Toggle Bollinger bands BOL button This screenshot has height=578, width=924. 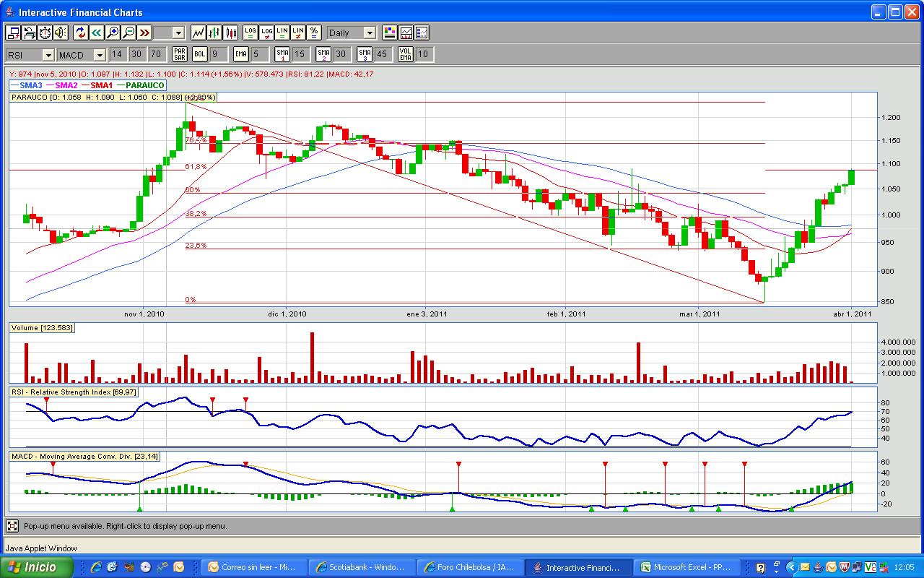(200, 54)
